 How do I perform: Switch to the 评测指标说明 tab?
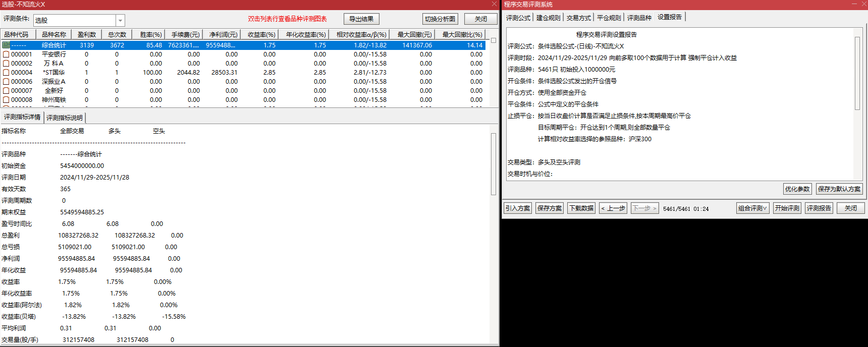coord(65,118)
